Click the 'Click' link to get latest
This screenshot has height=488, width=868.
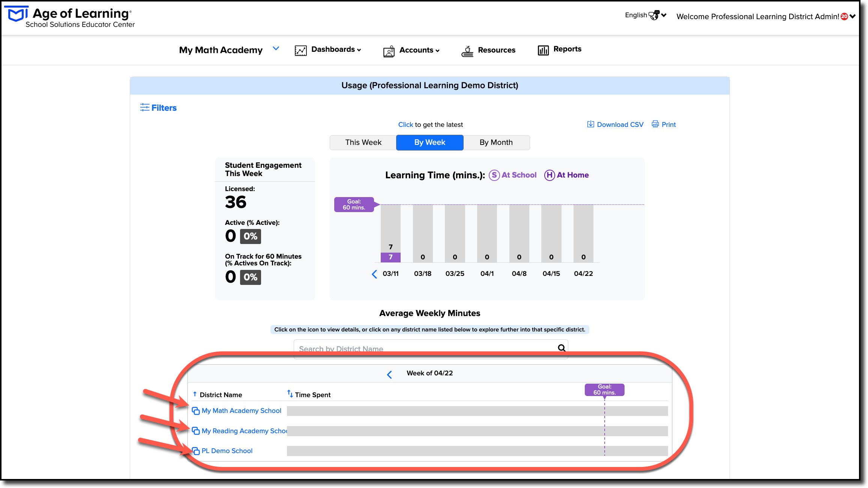pos(405,125)
